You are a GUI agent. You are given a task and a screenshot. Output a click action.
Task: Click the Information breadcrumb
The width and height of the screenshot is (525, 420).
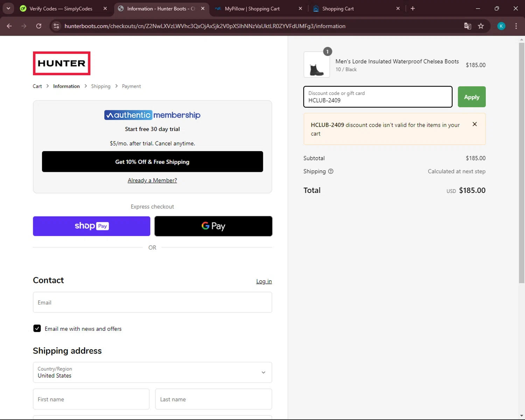coord(66,86)
